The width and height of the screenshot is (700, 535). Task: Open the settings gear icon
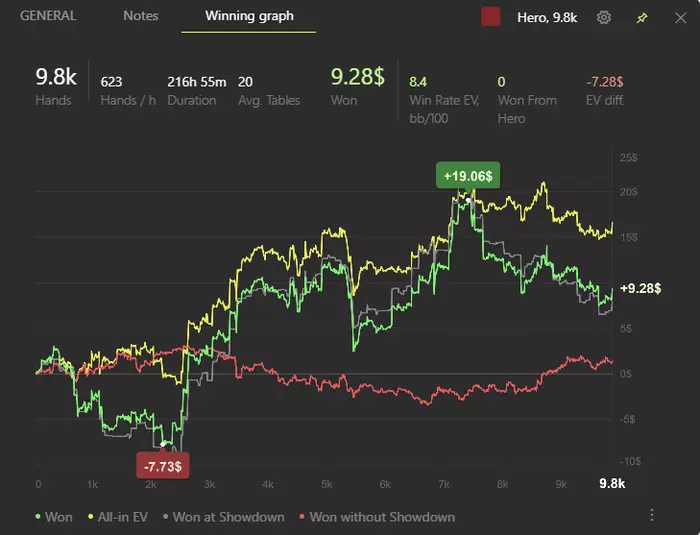tap(604, 17)
